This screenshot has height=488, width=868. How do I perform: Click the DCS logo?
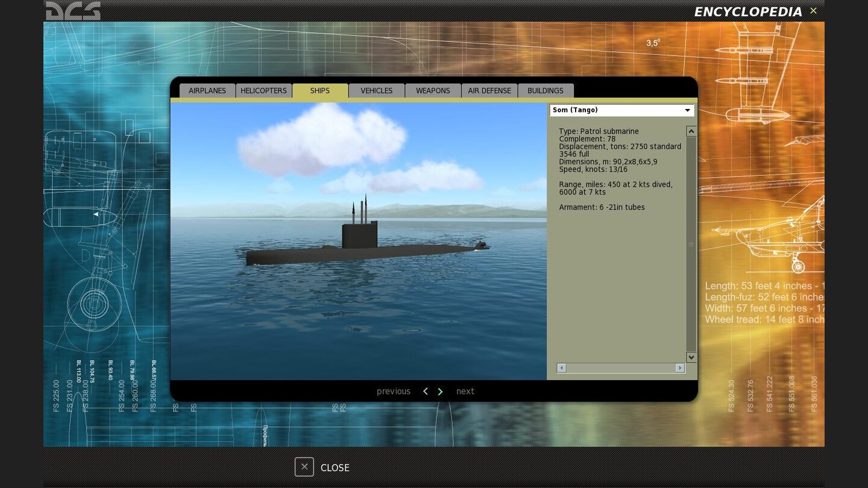click(x=73, y=10)
